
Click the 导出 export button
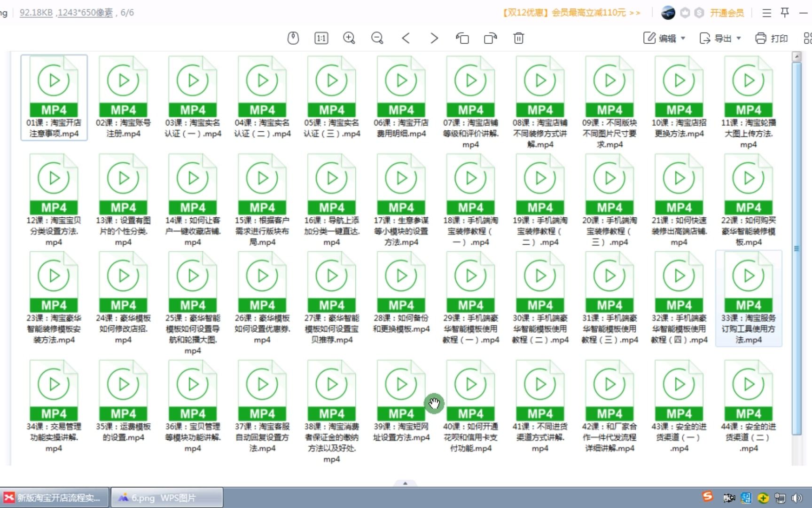(716, 38)
